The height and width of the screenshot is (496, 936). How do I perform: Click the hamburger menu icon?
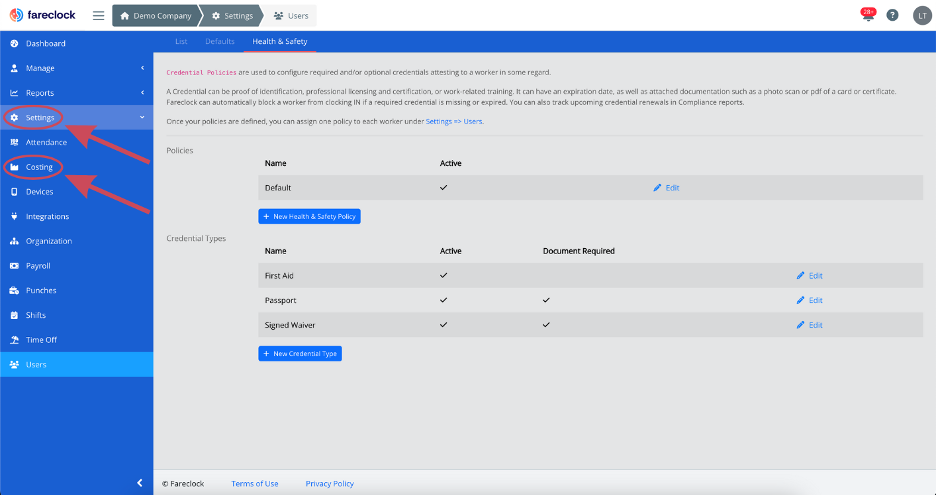[98, 15]
